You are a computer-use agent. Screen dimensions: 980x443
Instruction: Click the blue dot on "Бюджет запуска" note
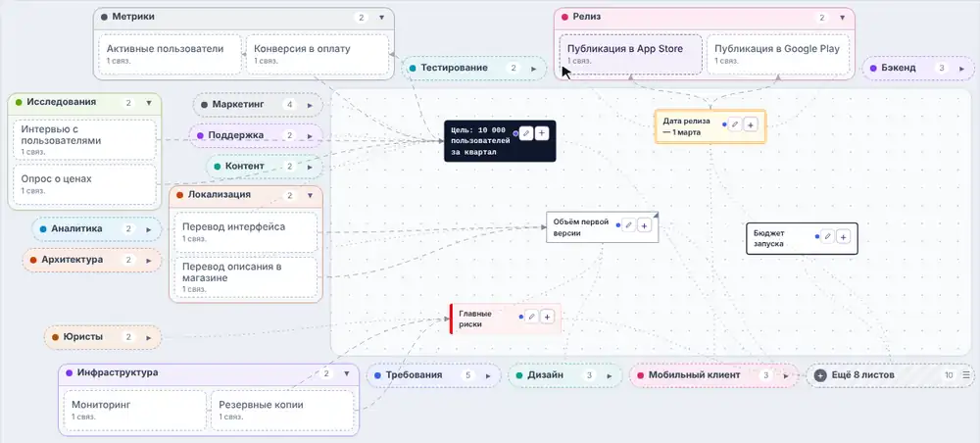pyautogui.click(x=817, y=237)
